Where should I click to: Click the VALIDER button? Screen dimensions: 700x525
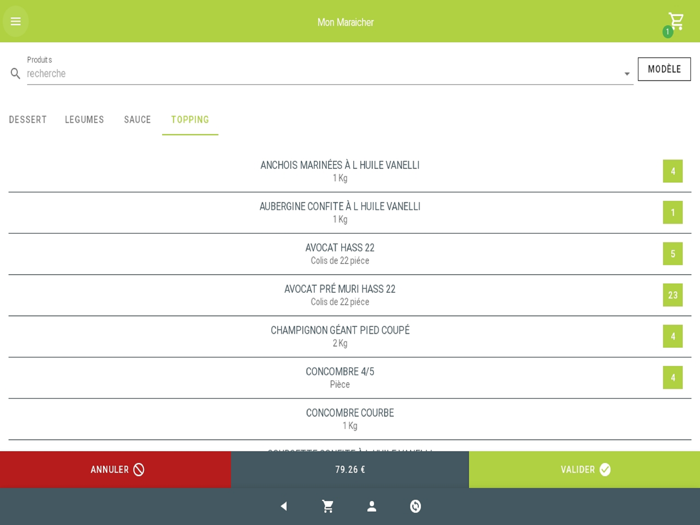(584, 469)
